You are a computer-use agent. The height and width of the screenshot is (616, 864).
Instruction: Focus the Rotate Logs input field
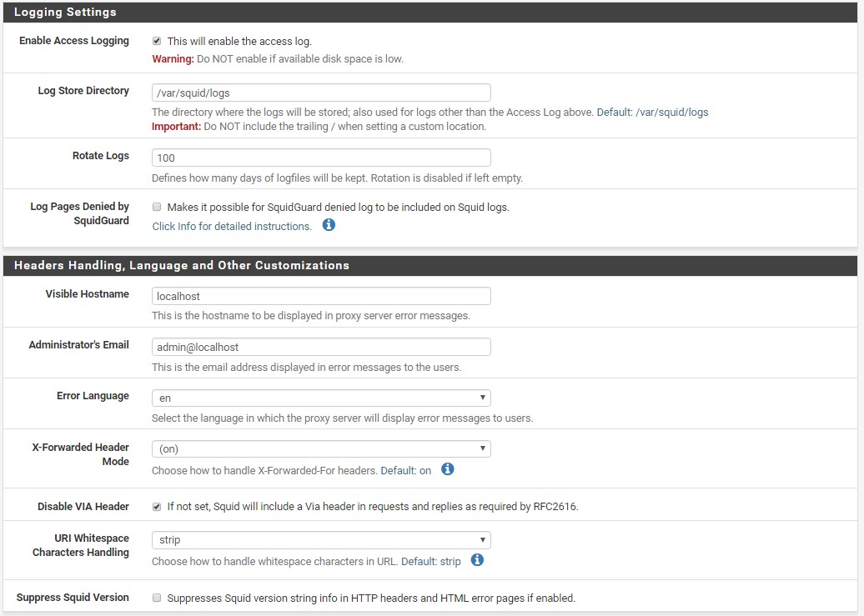click(x=321, y=158)
